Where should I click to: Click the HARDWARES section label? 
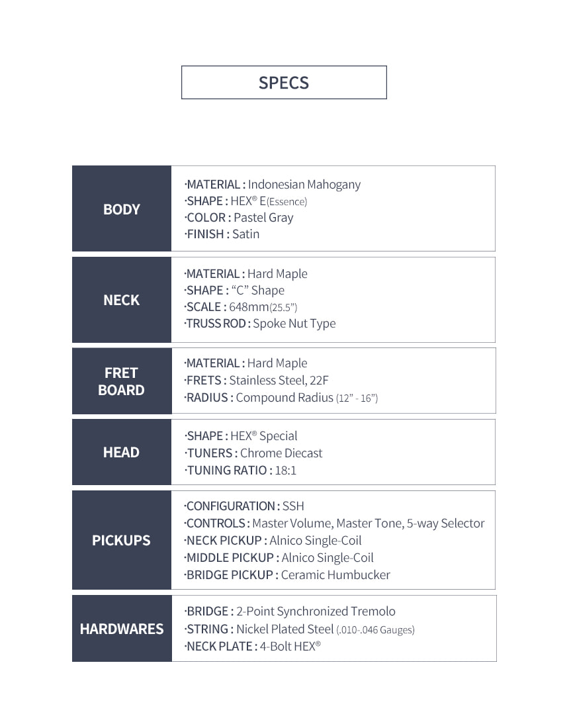[x=122, y=628]
